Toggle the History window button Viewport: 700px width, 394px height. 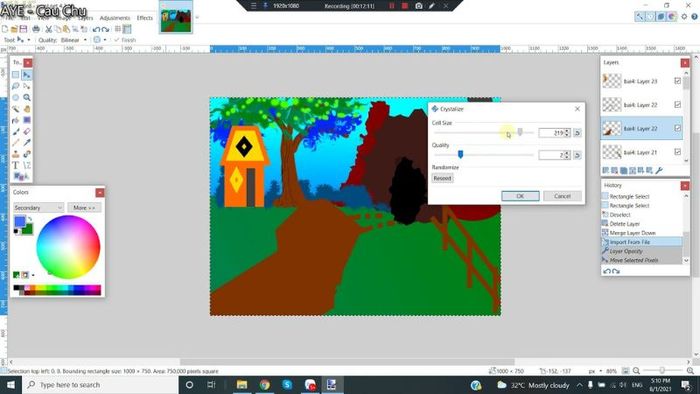pyautogui.click(x=650, y=17)
